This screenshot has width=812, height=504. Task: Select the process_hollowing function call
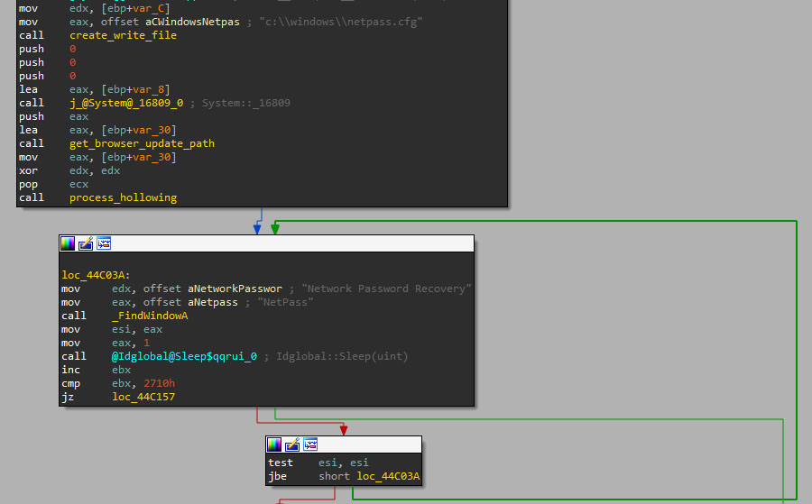tap(123, 197)
